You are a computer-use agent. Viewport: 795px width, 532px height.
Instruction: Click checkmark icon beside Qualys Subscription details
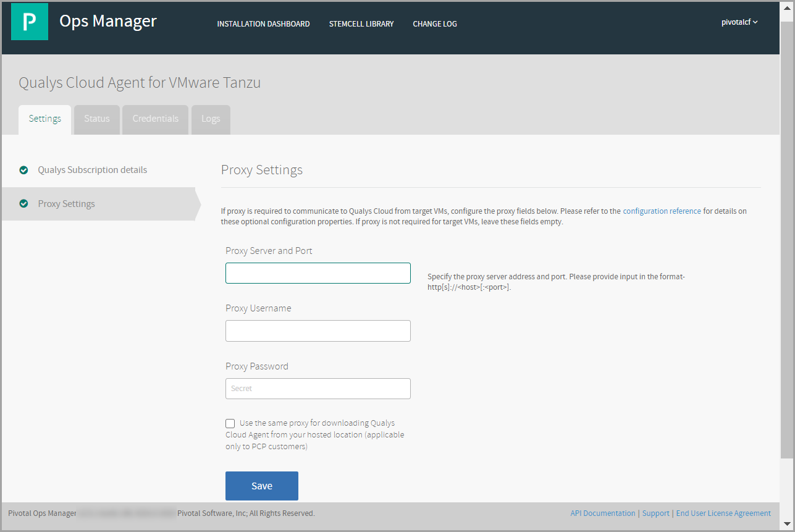(x=23, y=170)
